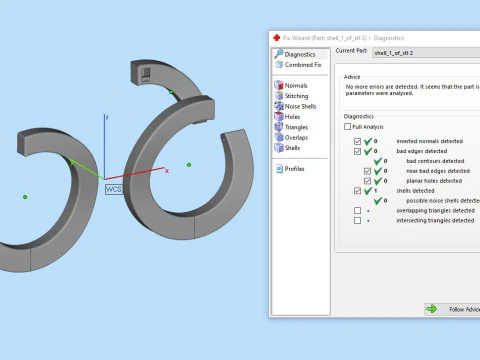Image resolution: width=480 pixels, height=360 pixels.
Task: Click the green point inside left ring
Action: (x=25, y=197)
